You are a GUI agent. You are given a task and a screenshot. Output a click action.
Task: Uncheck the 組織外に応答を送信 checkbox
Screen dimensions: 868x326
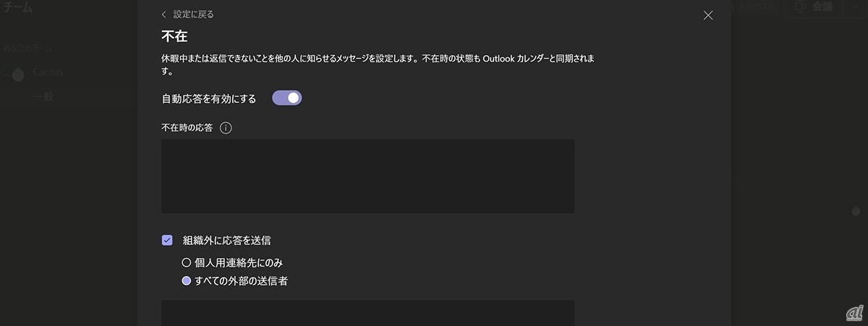tap(167, 240)
